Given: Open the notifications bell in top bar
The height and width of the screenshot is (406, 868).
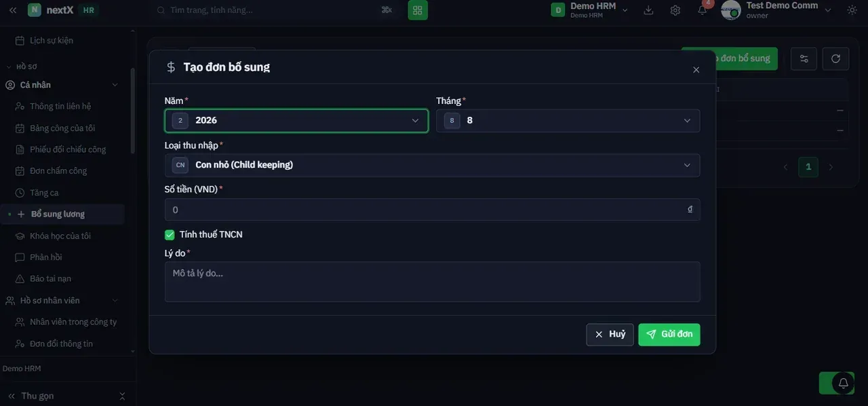Looking at the screenshot, I should coord(703,10).
